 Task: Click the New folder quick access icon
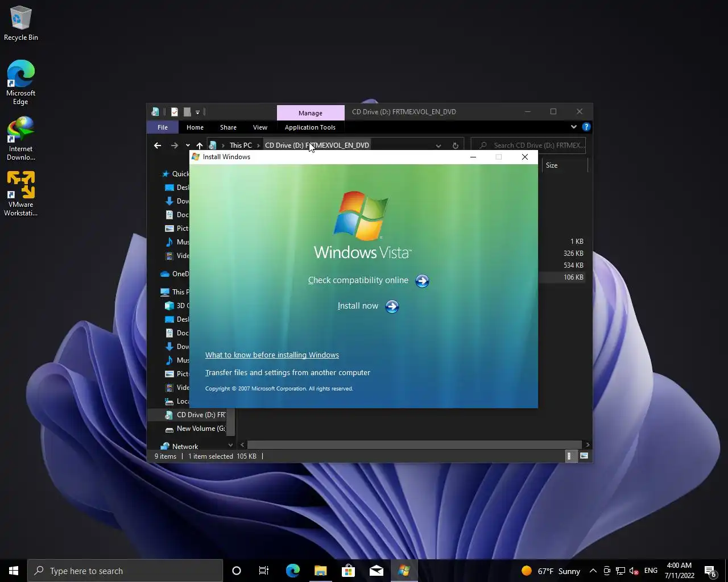[187, 112]
